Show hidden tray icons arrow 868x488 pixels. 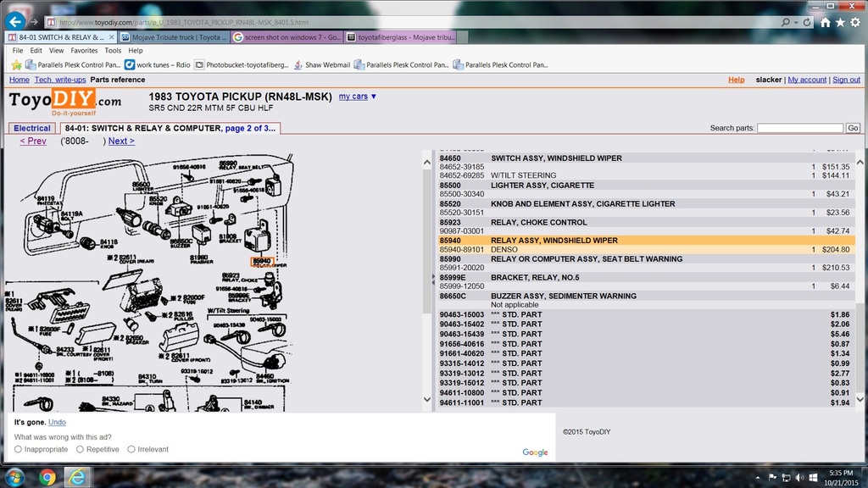[x=758, y=478]
